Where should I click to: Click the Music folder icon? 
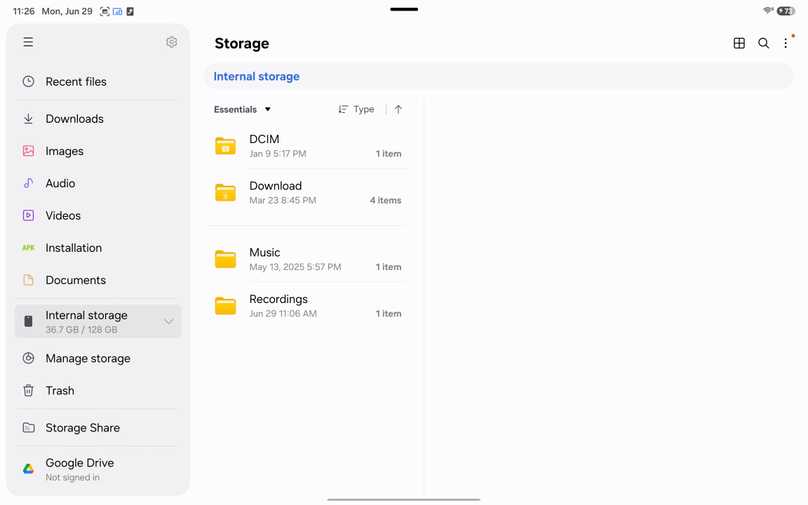pos(225,259)
